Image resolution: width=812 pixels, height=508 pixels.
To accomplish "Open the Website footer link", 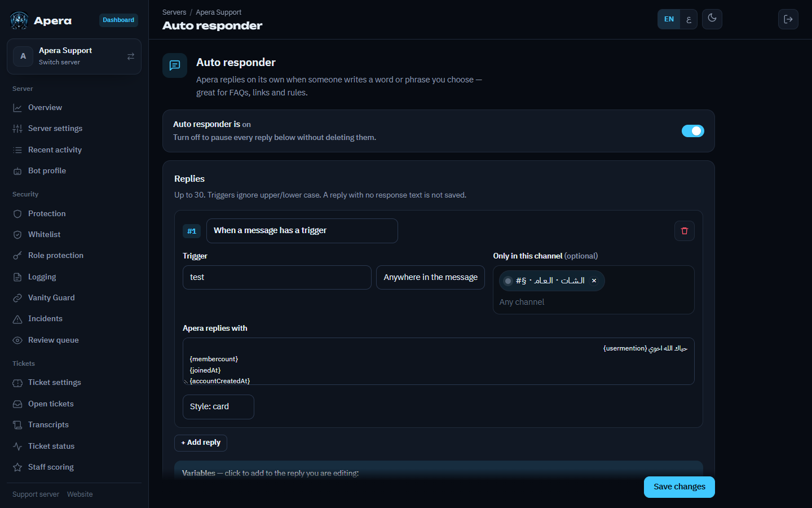I will (x=80, y=494).
